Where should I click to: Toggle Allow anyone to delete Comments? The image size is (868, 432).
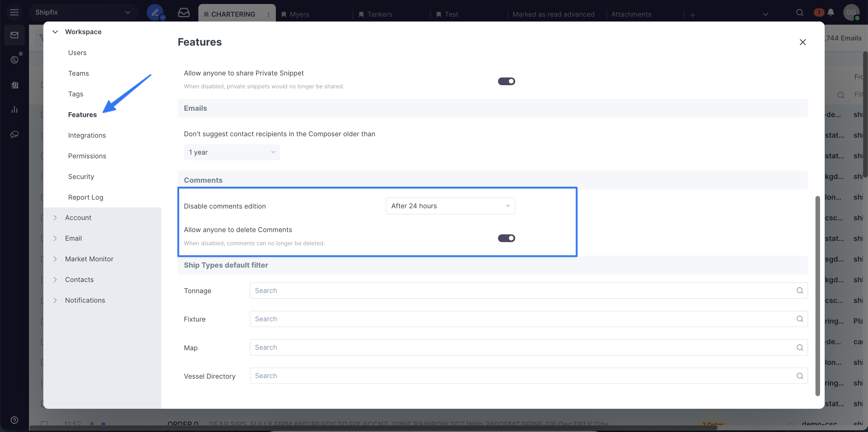[506, 238]
